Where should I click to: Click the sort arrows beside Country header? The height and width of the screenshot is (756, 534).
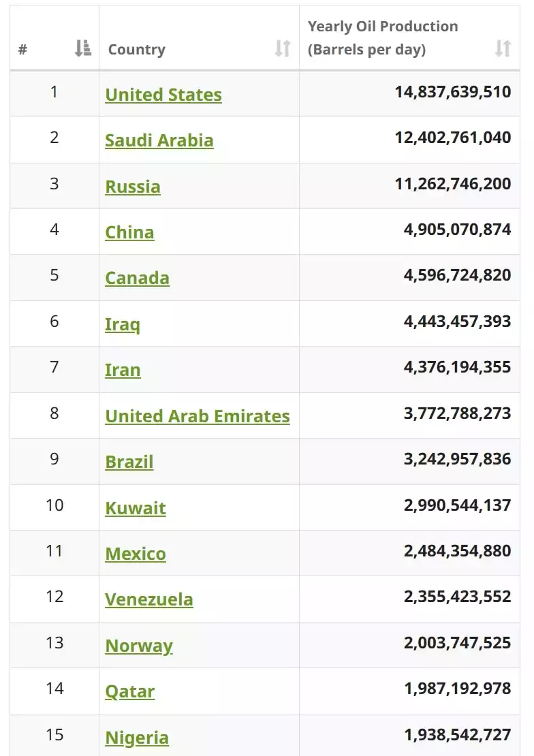click(283, 48)
